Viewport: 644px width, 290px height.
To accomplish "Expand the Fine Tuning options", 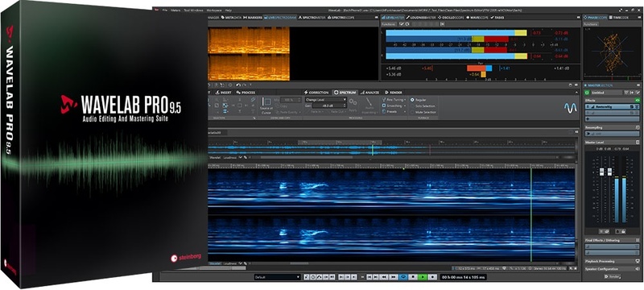I will pos(394,99).
